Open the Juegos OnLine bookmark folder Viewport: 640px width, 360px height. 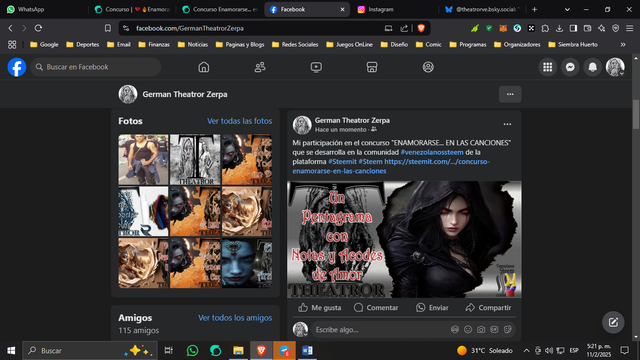tap(349, 44)
